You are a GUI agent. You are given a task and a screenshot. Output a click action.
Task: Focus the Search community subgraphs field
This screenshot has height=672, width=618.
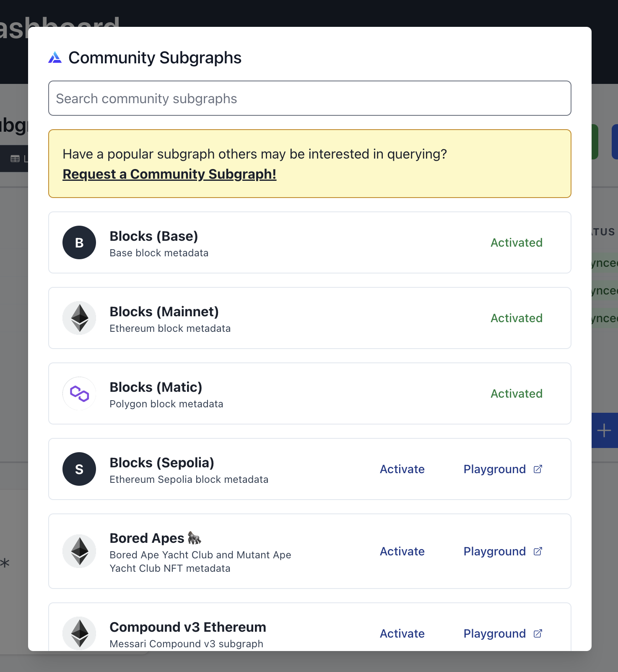pyautogui.click(x=309, y=98)
